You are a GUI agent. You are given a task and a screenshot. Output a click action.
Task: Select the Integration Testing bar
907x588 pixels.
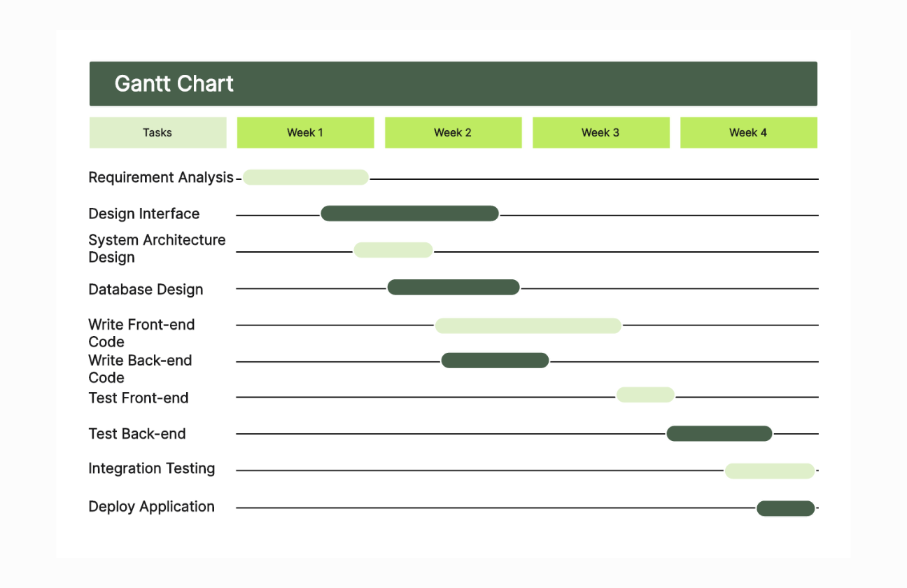click(769, 471)
